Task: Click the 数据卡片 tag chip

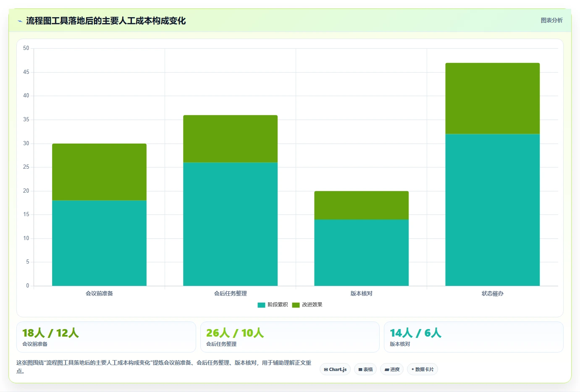Action: [423, 369]
